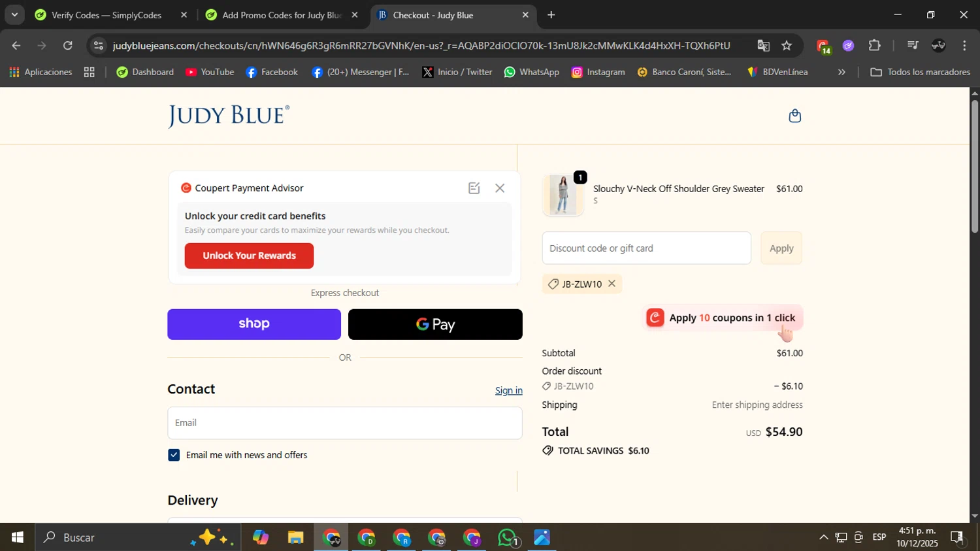Pay with Shop Pay express checkout
The image size is (980, 551).
coord(254,324)
